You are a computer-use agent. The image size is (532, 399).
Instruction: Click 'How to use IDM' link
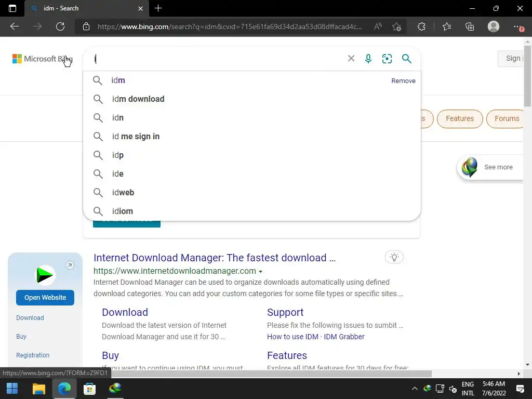click(292, 337)
